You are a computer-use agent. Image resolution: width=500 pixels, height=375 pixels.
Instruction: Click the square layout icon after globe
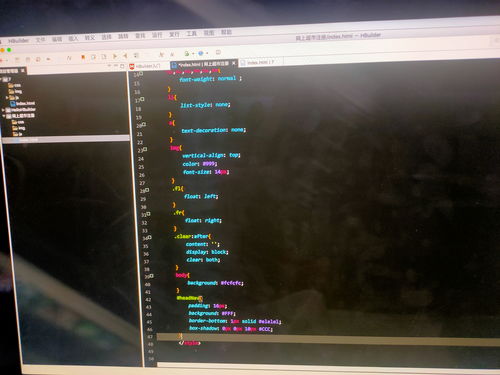point(218,52)
